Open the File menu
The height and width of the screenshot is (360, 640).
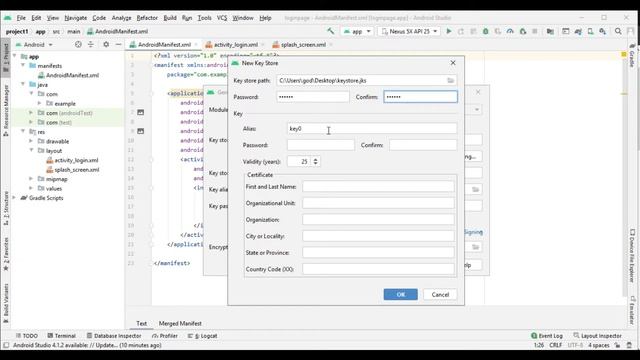[x=21, y=18]
